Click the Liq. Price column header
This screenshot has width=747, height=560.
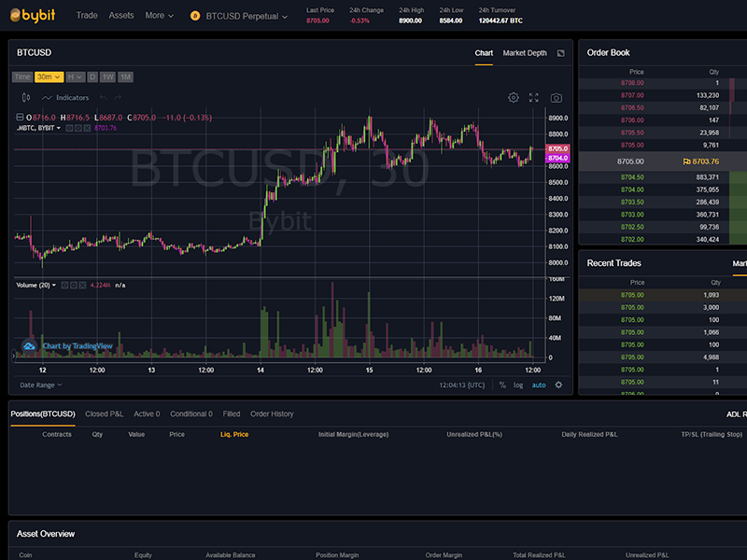[234, 434]
